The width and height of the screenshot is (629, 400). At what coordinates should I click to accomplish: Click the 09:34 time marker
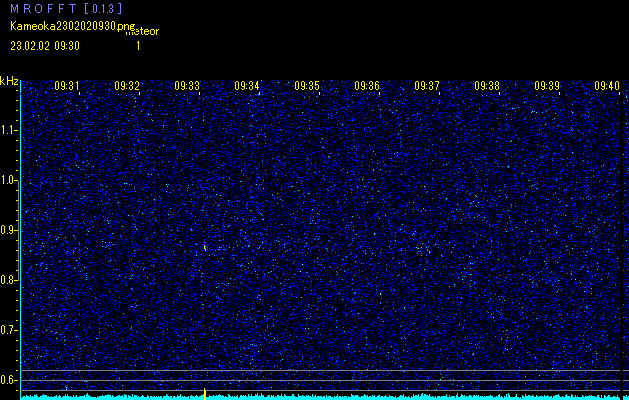(247, 86)
